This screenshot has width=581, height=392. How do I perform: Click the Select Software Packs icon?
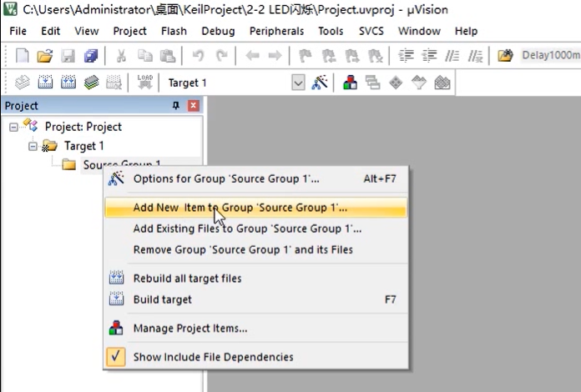[419, 83]
